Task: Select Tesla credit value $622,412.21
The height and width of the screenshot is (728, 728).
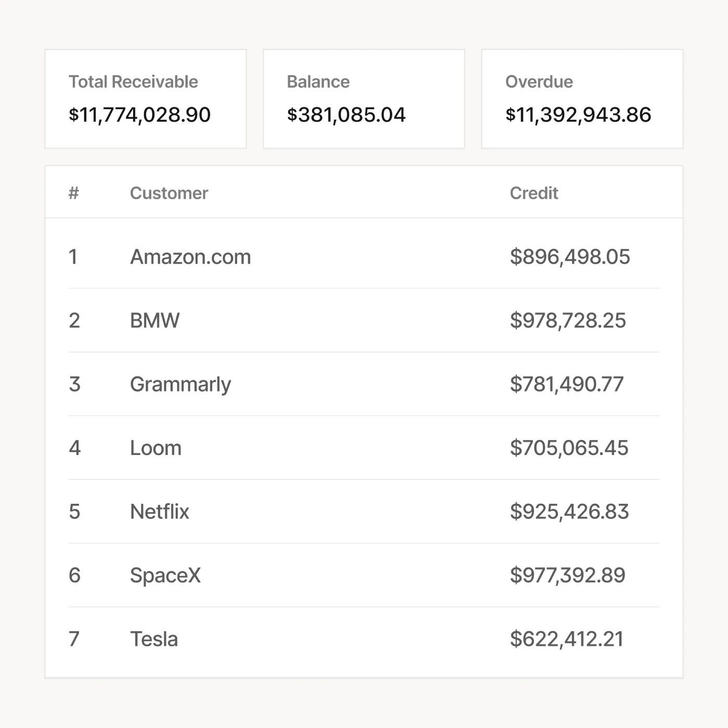Action: point(567,639)
